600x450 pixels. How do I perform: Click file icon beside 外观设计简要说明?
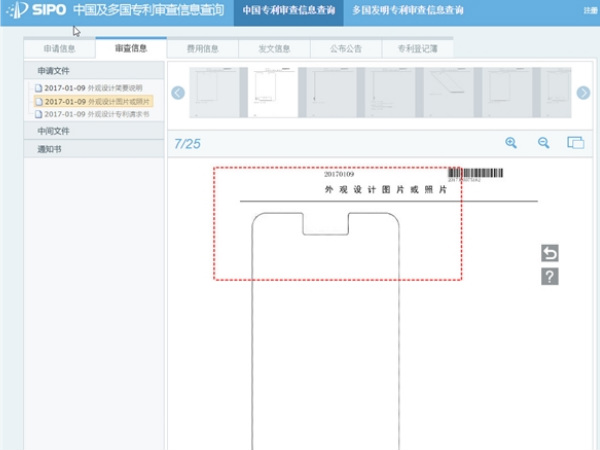(x=38, y=88)
